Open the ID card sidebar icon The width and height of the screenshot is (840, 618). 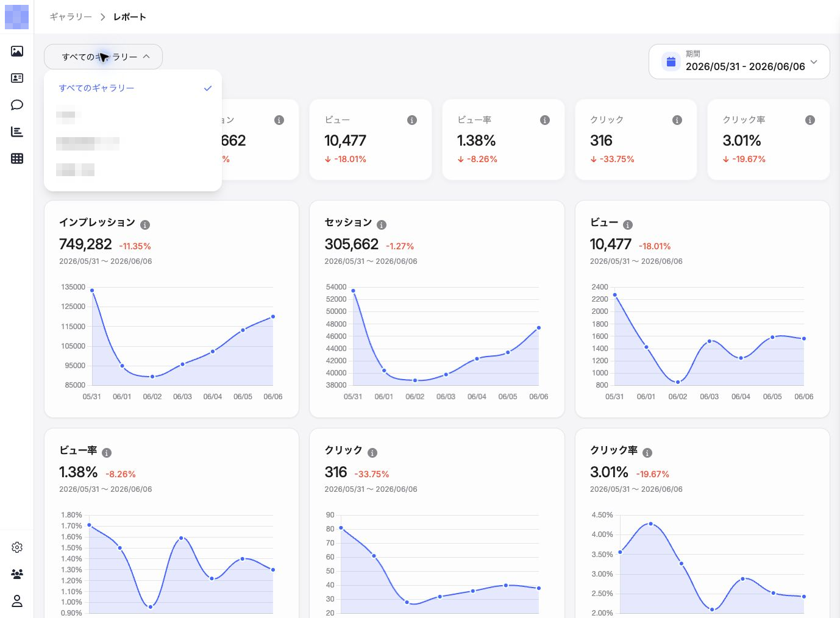point(17,78)
